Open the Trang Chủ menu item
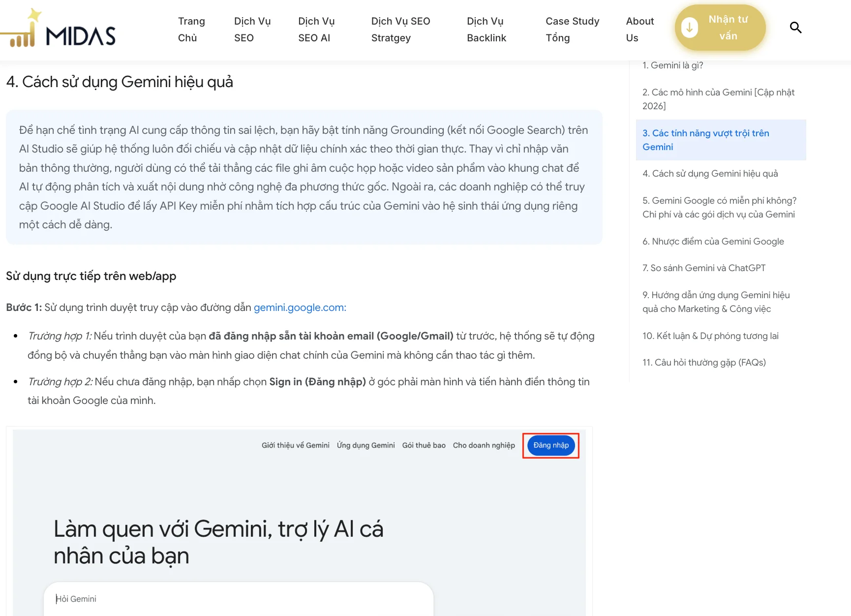The image size is (851, 616). 191,30
